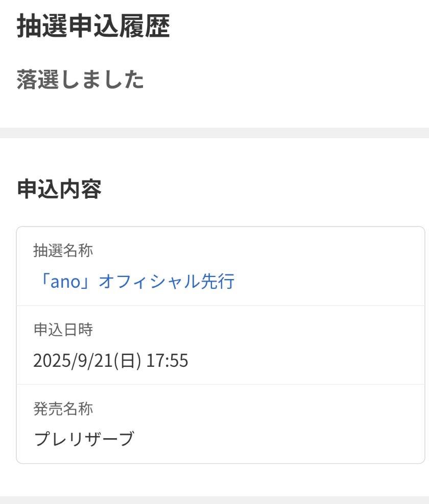The height and width of the screenshot is (504, 429).
Task: Open the 「ano」オフィシャル先行 lottery link
Action: (x=134, y=281)
